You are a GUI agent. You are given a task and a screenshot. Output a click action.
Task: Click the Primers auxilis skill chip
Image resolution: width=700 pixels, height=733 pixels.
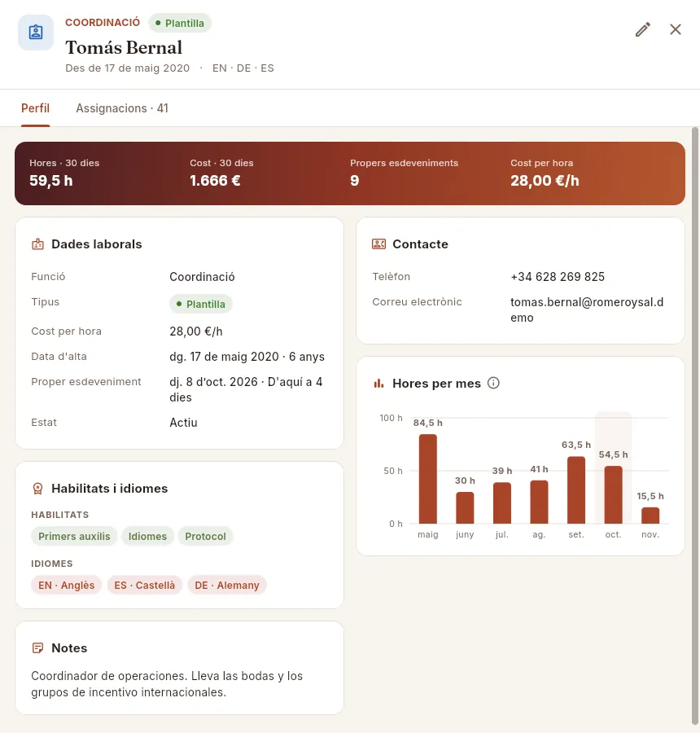click(74, 536)
